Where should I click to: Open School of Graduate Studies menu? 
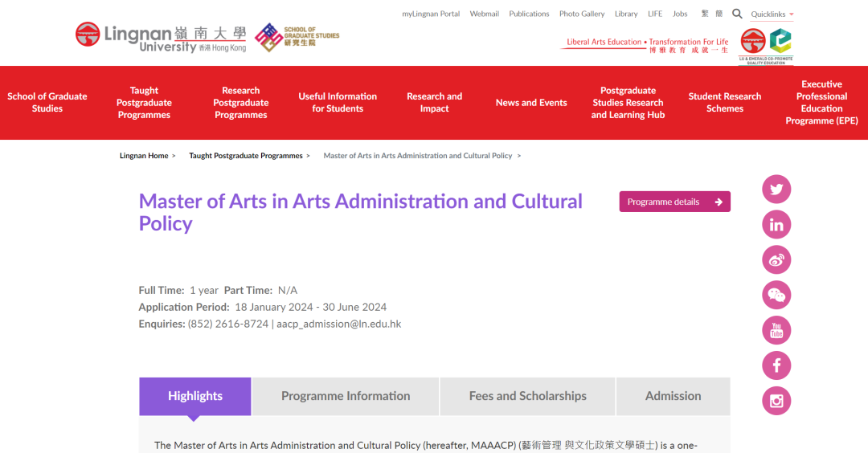pos(47,102)
